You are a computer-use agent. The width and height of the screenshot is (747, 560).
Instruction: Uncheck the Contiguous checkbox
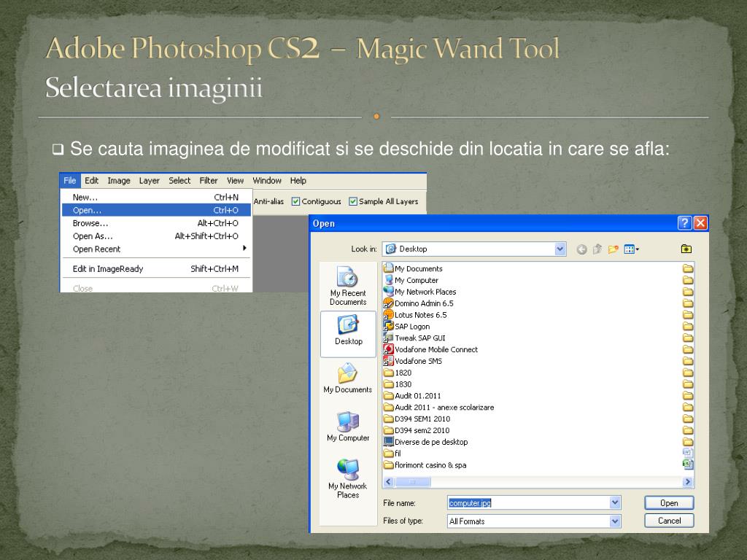pos(295,201)
